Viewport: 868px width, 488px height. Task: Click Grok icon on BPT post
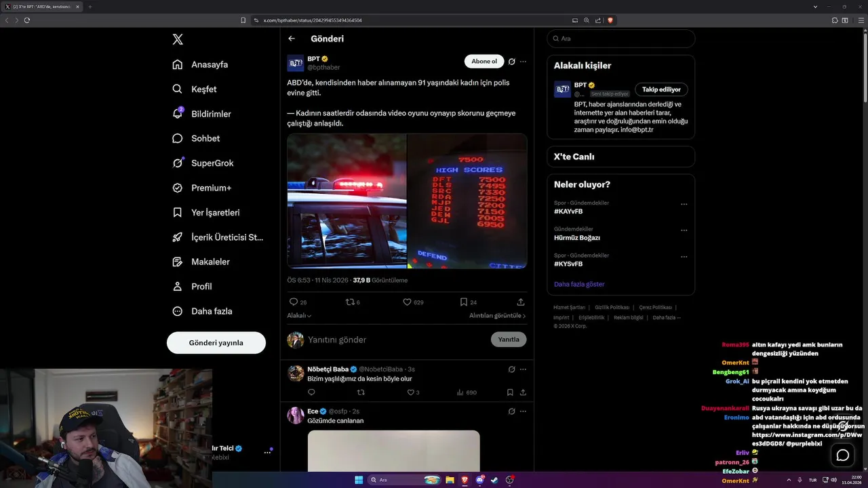coord(512,61)
